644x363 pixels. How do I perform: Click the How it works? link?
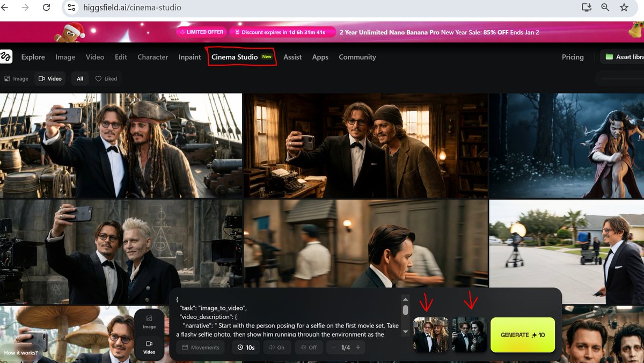click(21, 353)
